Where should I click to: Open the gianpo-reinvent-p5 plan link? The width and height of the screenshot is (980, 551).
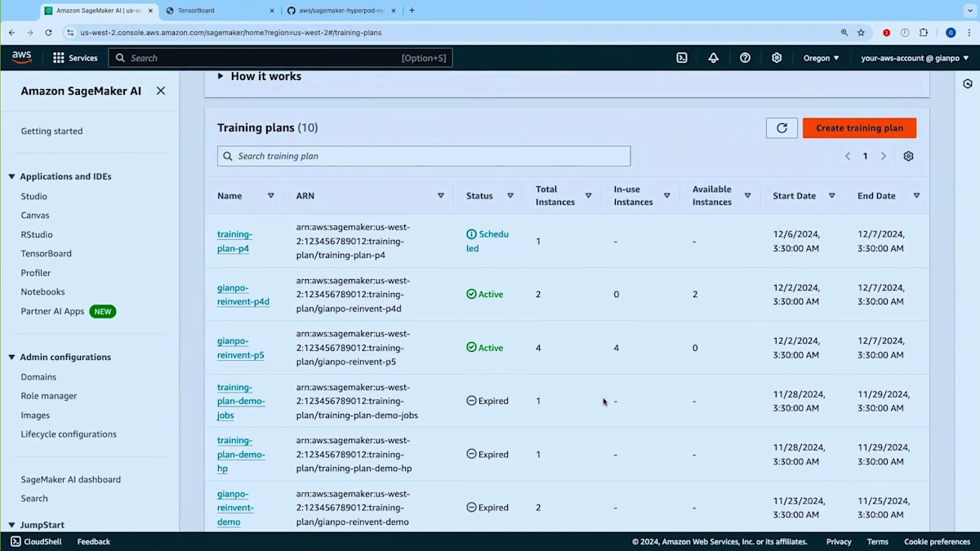tap(240, 348)
